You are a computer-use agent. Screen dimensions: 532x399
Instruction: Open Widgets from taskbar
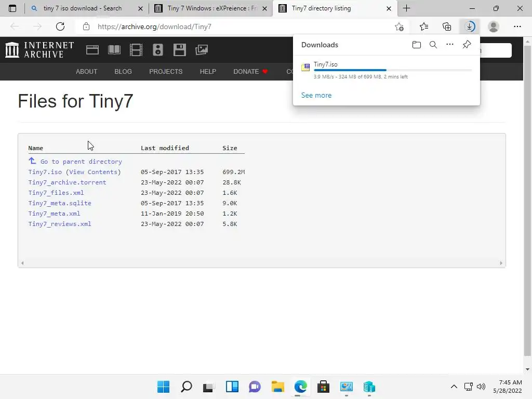coord(232,387)
